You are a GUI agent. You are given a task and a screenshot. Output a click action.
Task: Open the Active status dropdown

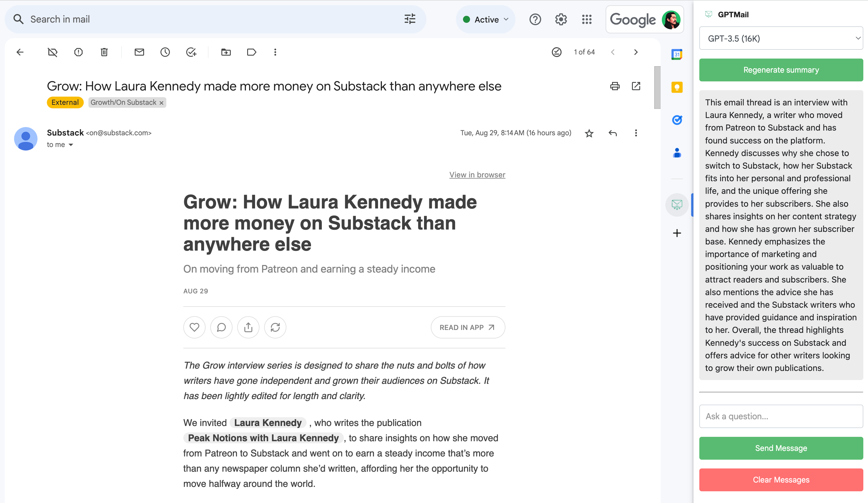point(485,20)
